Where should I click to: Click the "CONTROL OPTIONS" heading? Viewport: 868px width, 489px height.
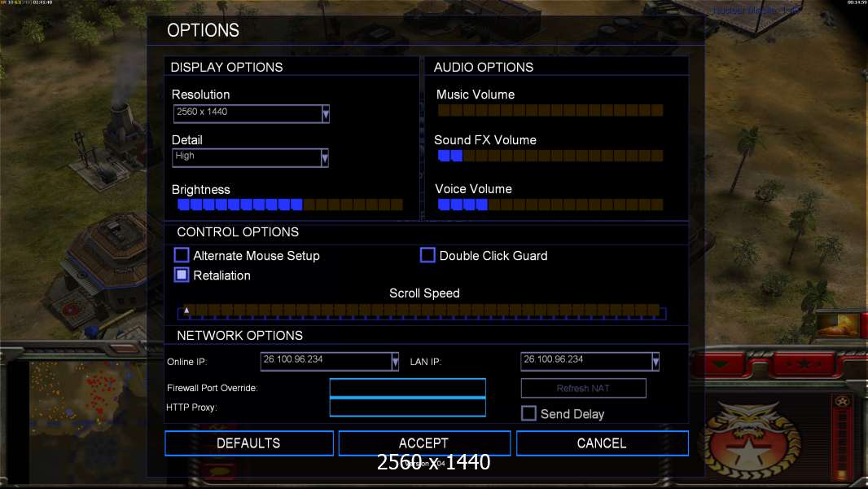coord(238,231)
